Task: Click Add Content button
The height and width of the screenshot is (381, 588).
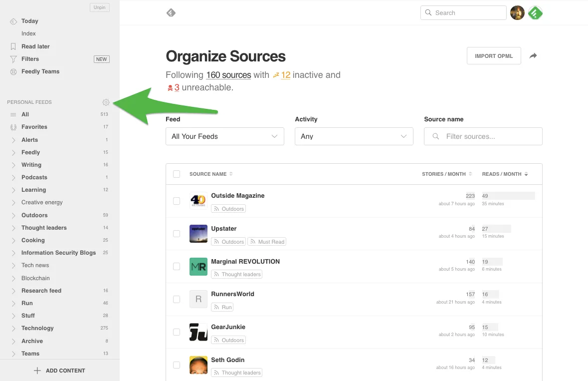Action: 60,371
